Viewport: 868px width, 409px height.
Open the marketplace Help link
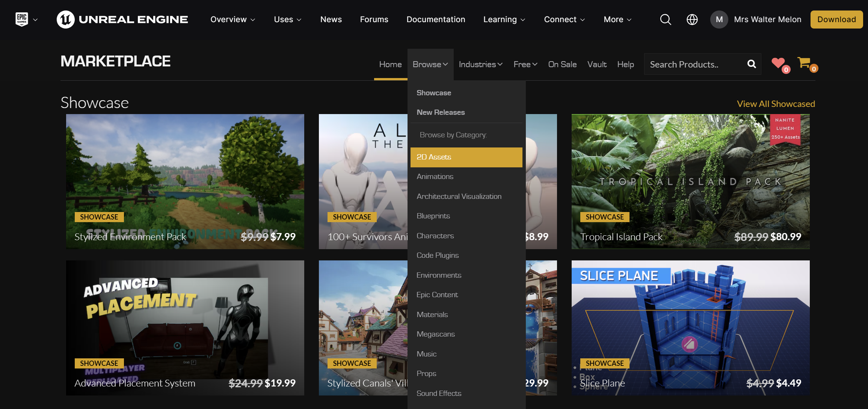[x=625, y=65]
